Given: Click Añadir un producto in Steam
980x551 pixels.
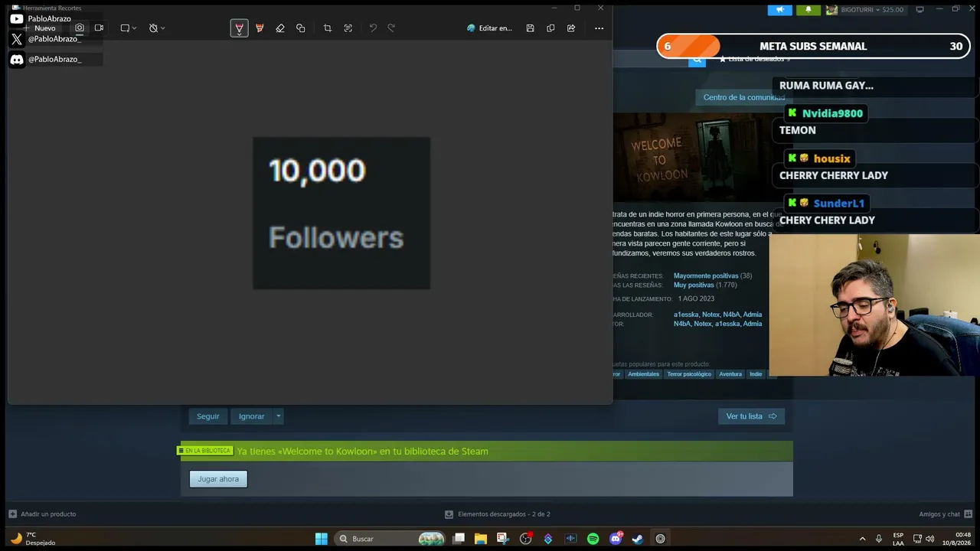Looking at the screenshot, I should (x=42, y=514).
